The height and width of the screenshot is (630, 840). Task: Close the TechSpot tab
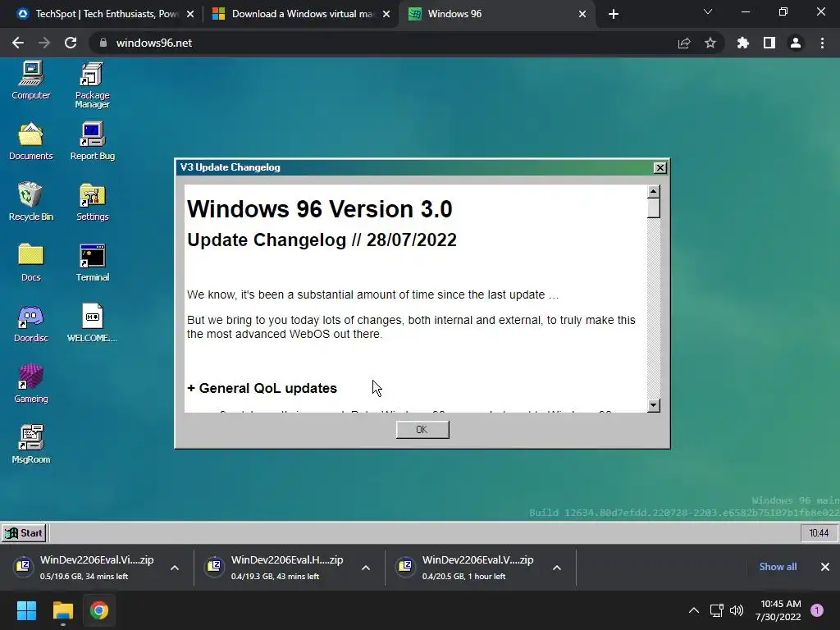[190, 15]
